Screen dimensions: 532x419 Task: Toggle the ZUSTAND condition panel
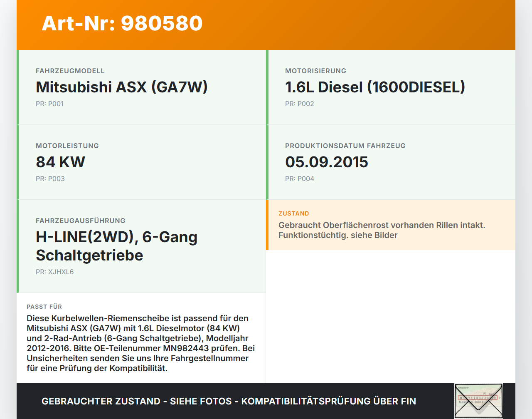pos(391,225)
